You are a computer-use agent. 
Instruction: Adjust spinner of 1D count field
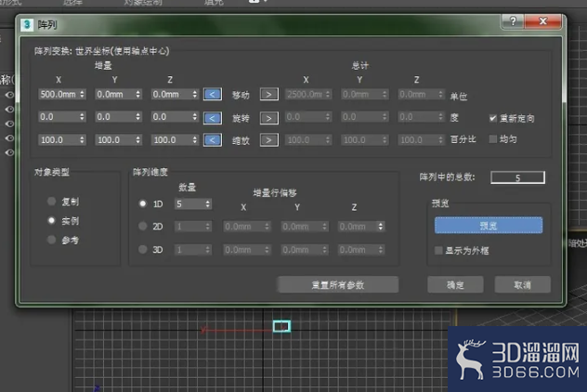[207, 204]
